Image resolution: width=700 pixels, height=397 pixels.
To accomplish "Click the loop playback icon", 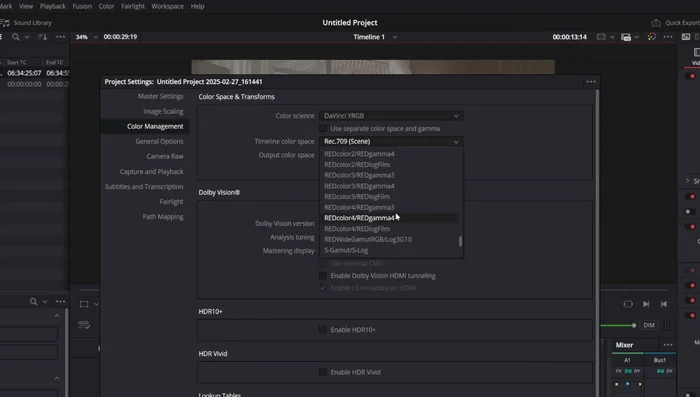I will coord(628,304).
